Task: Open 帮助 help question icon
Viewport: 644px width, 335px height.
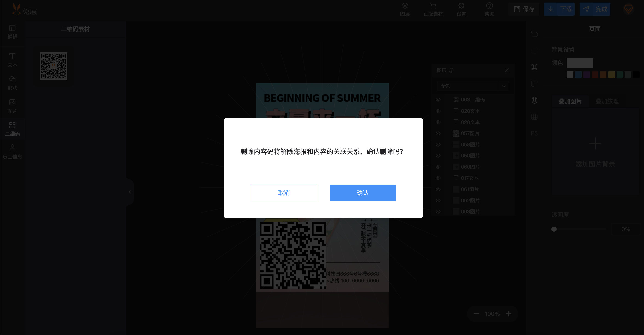Action: pos(490,9)
